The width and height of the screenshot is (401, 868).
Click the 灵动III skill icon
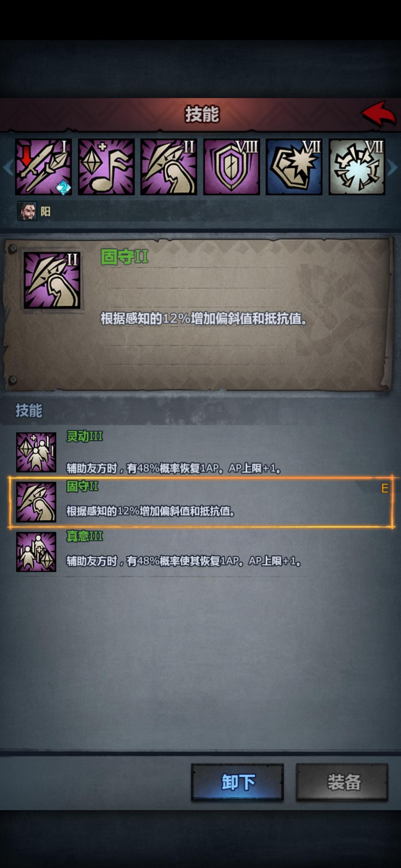(36, 452)
